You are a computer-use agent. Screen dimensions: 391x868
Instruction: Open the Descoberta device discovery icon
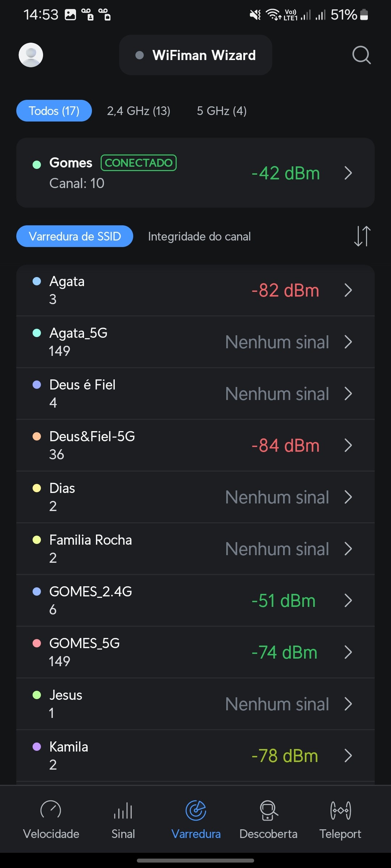tap(268, 810)
